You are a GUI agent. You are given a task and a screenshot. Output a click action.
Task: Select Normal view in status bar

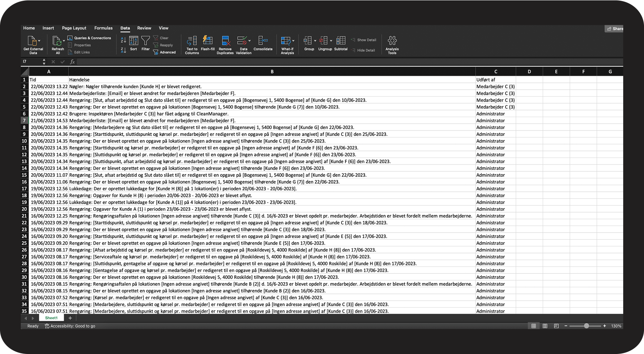click(534, 326)
